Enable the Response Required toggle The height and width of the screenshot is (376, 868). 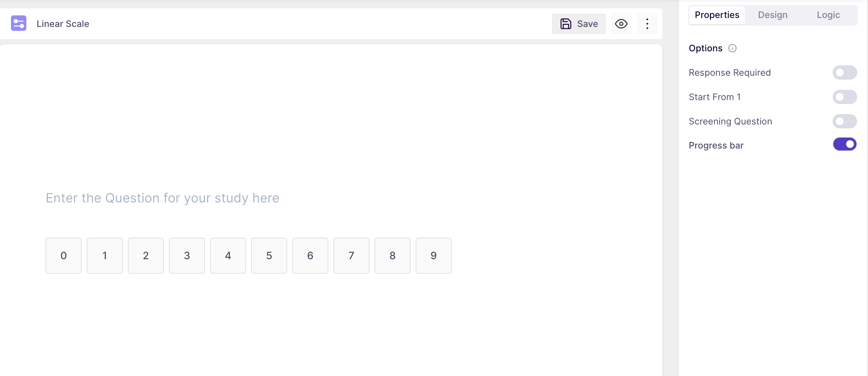pos(845,73)
